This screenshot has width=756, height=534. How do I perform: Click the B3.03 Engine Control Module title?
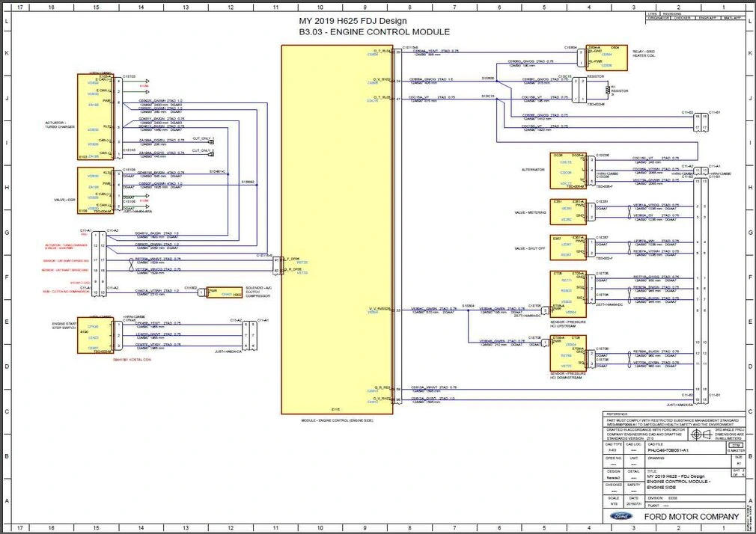pos(374,32)
